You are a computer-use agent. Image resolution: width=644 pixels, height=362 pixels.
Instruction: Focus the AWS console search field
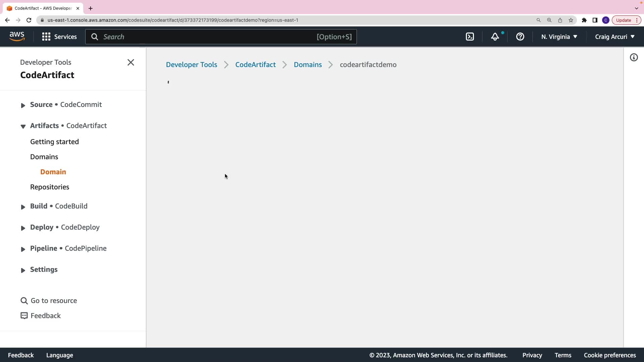pyautogui.click(x=208, y=37)
